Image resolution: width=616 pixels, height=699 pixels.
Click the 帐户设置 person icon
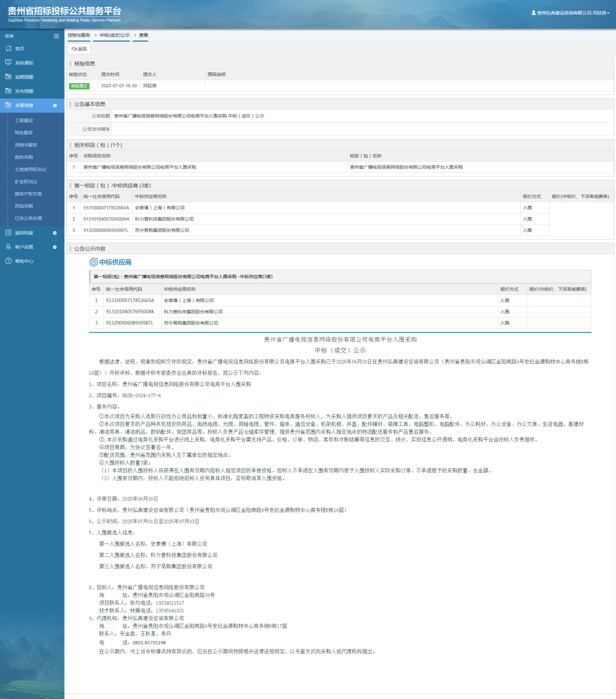(x=8, y=247)
